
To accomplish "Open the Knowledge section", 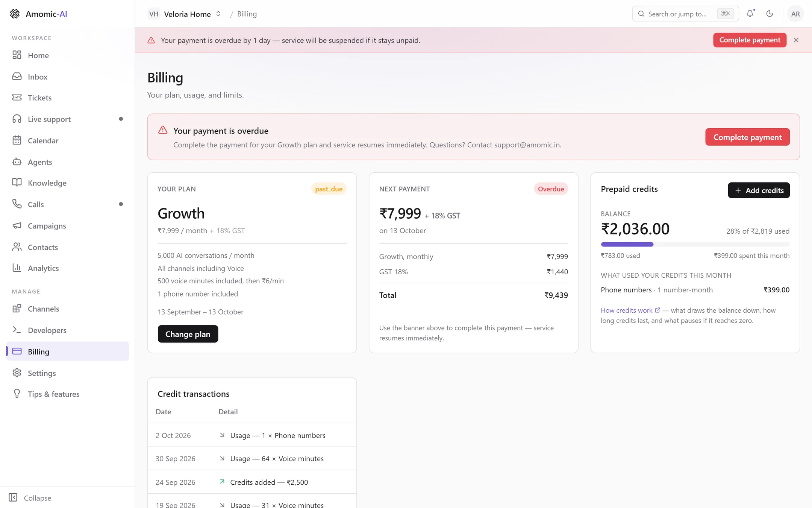I will click(x=68, y=183).
